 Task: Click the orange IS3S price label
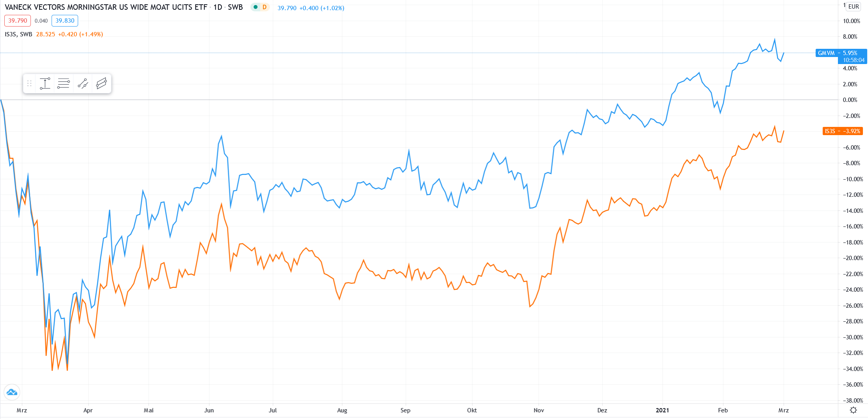coord(842,131)
